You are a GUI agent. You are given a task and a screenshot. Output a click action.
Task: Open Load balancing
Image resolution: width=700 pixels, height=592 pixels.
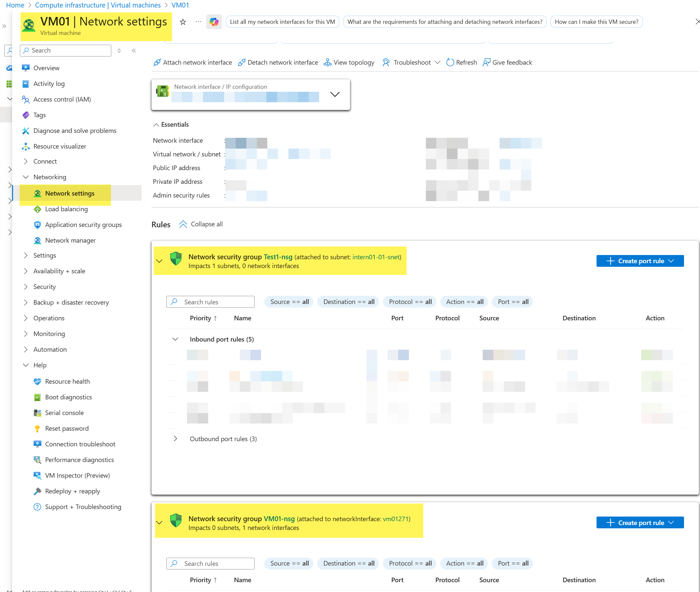pyautogui.click(x=67, y=209)
